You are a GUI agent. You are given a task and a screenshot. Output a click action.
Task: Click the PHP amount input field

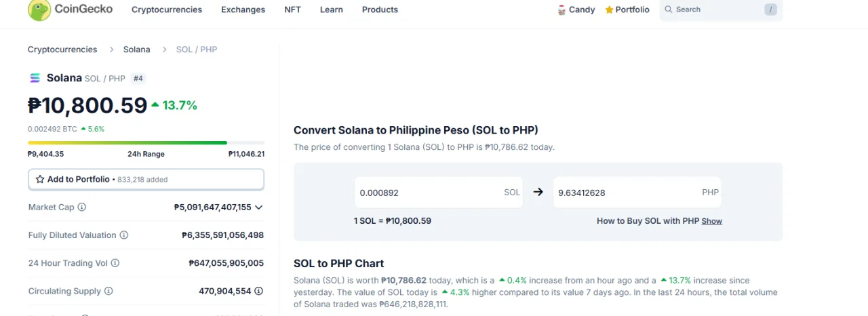coord(637,193)
